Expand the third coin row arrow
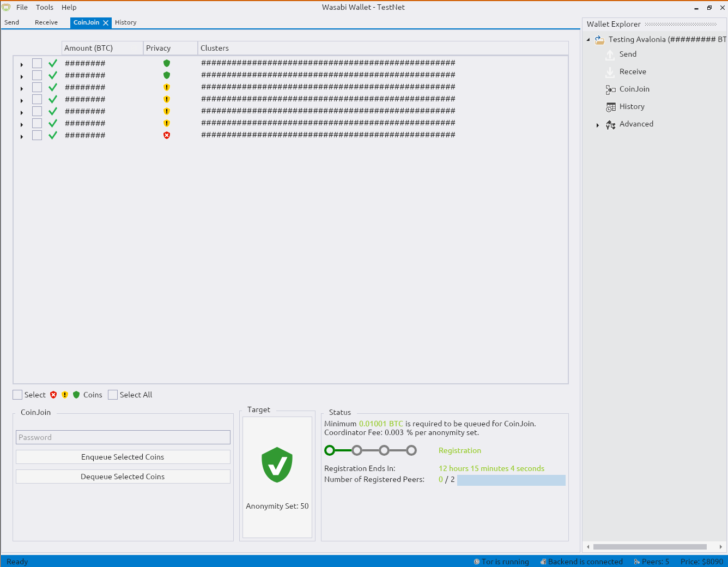 22,89
